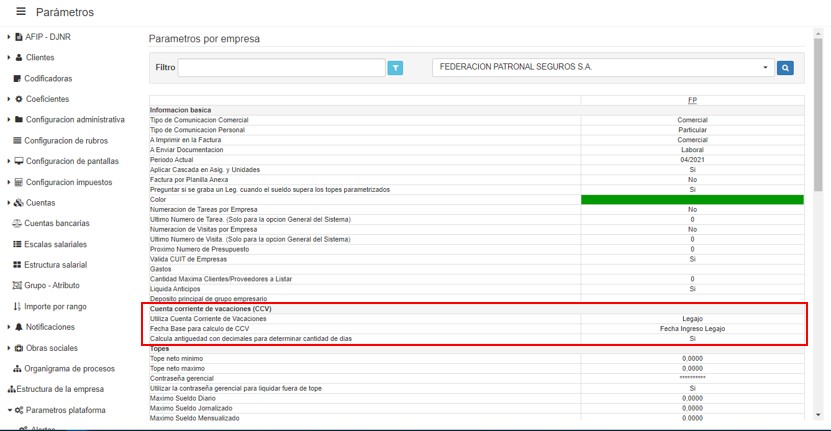This screenshot has height=431, width=831.
Task: Select Cuentas bancarias scale icon item
Action: coord(56,223)
